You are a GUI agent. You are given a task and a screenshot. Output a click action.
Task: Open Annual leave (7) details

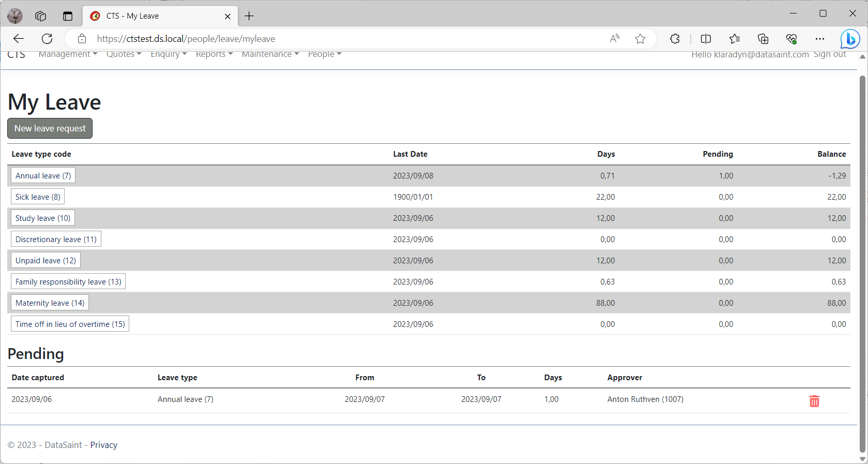(x=43, y=175)
